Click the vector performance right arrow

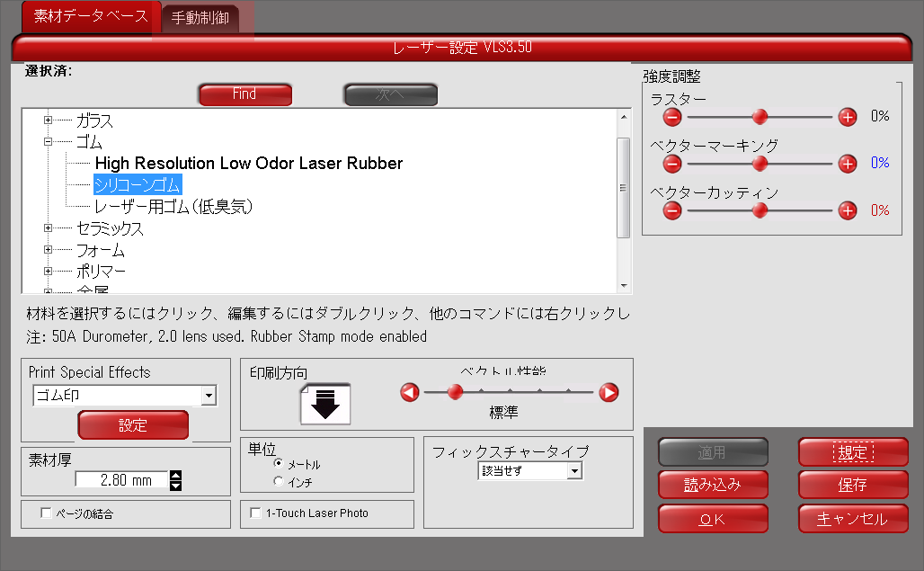609,392
